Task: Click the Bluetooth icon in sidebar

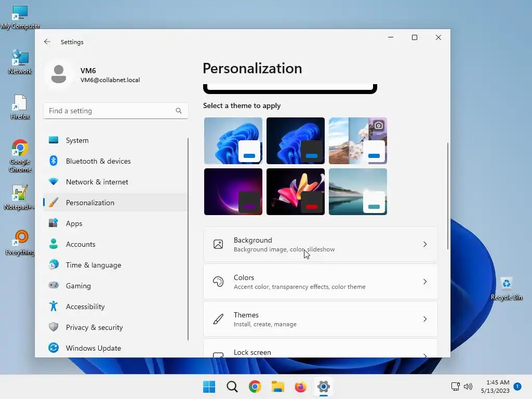Action: coord(54,161)
